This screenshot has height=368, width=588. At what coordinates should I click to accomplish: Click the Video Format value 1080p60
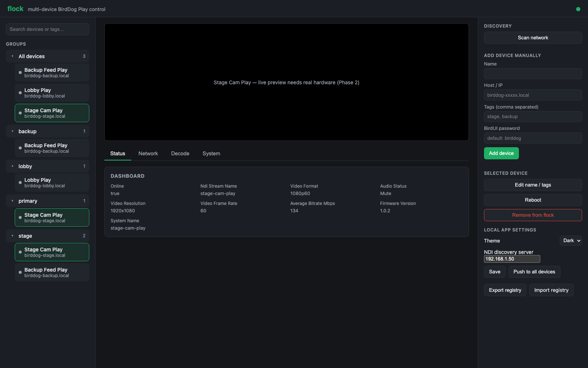300,194
